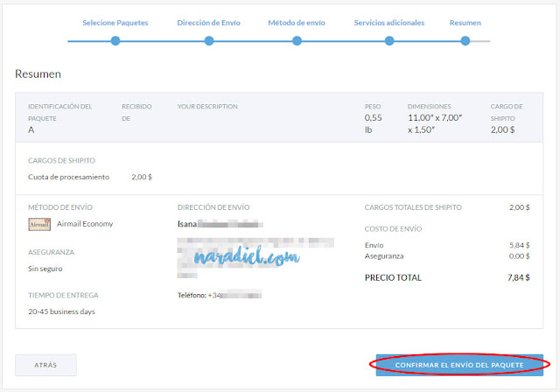Go to the Método de envío step

[x=297, y=23]
